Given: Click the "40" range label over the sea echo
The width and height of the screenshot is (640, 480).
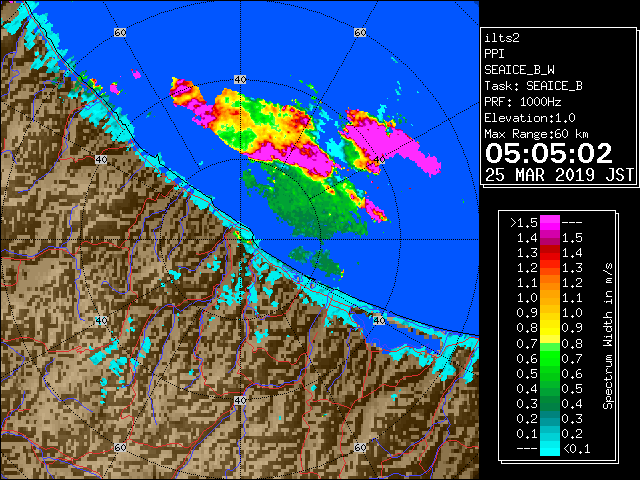Looking at the screenshot, I should click(379, 160).
